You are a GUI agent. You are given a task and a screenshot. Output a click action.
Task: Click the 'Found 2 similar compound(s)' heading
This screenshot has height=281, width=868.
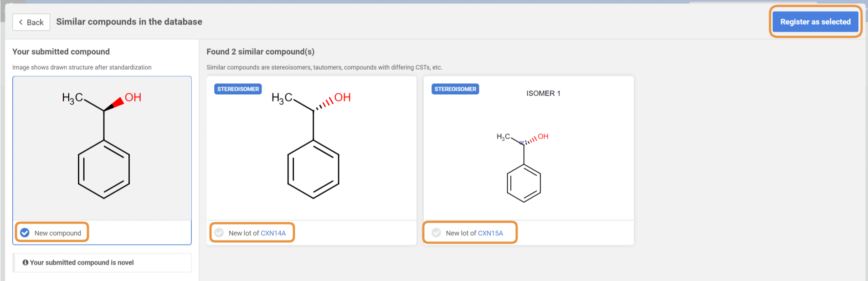[260, 52]
